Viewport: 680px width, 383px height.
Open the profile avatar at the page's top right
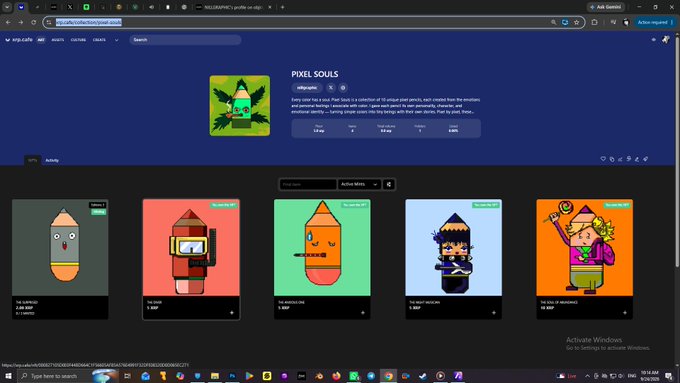666,39
